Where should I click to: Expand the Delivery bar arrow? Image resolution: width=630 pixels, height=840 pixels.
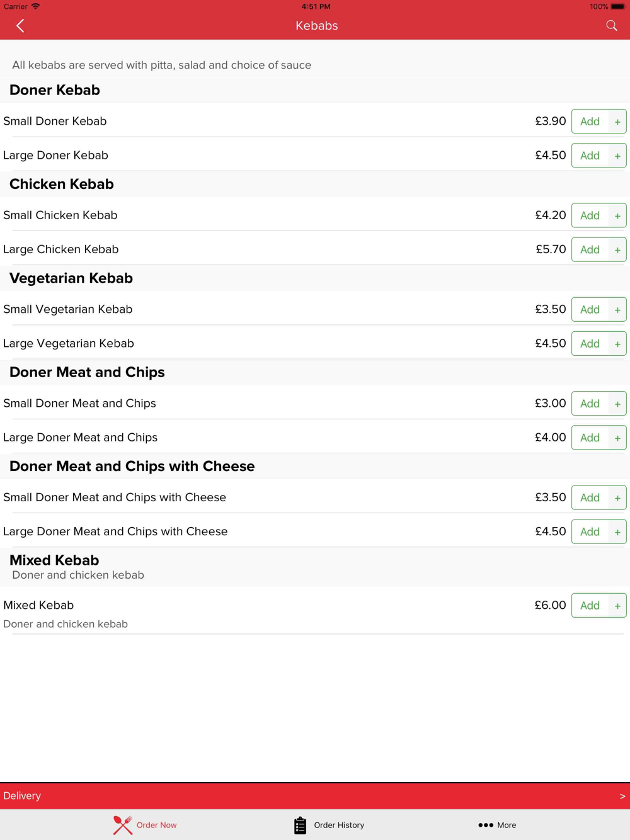point(622,796)
